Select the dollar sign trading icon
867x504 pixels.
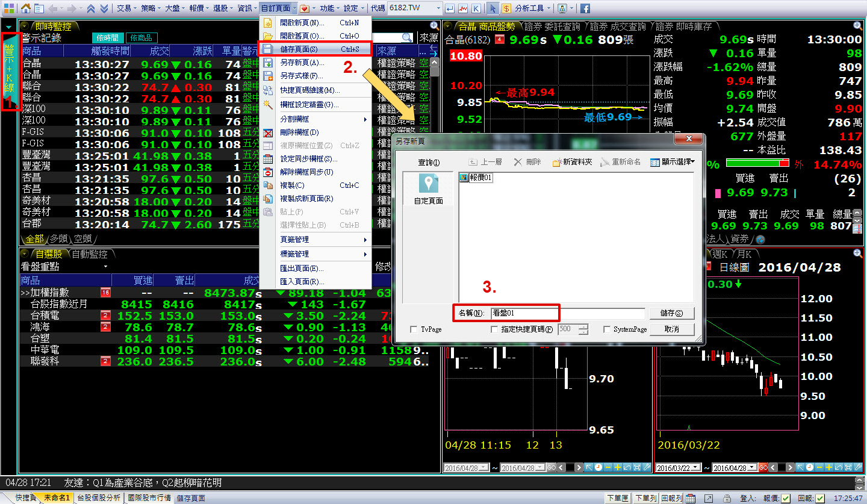[x=506, y=8]
